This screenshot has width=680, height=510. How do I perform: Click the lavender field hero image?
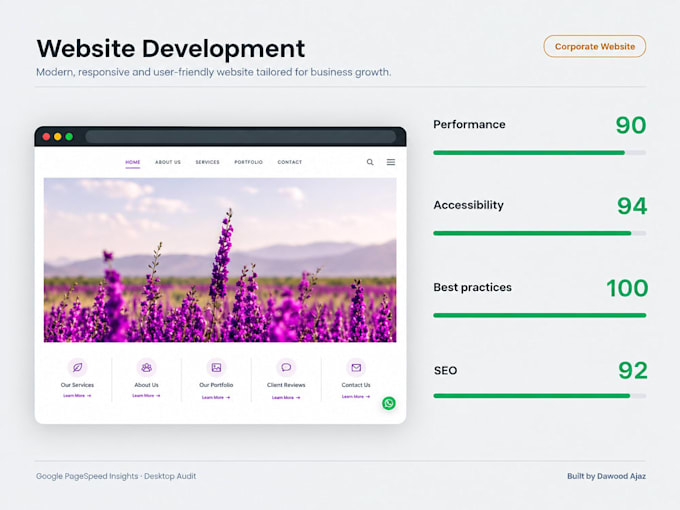click(220, 260)
